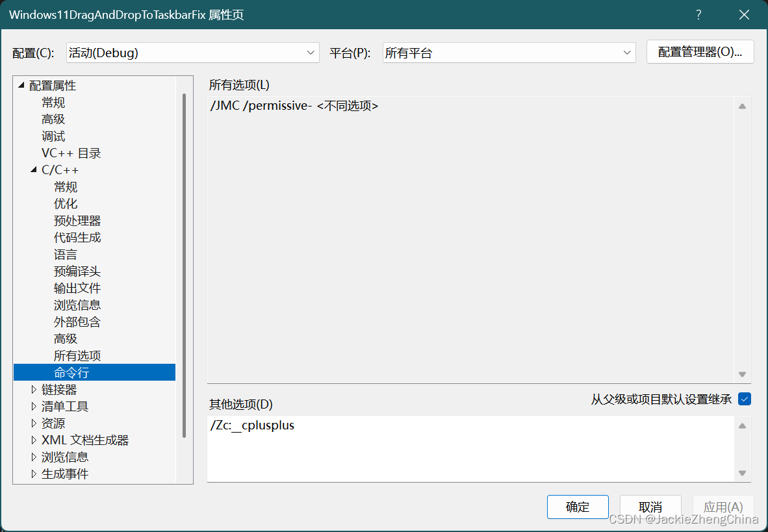Expand the 生成事件 node
The height and width of the screenshot is (532, 768).
tap(33, 474)
